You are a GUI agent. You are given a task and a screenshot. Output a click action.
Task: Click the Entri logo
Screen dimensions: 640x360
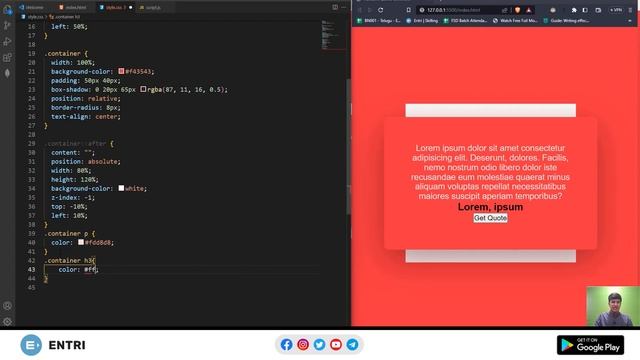click(x=53, y=345)
